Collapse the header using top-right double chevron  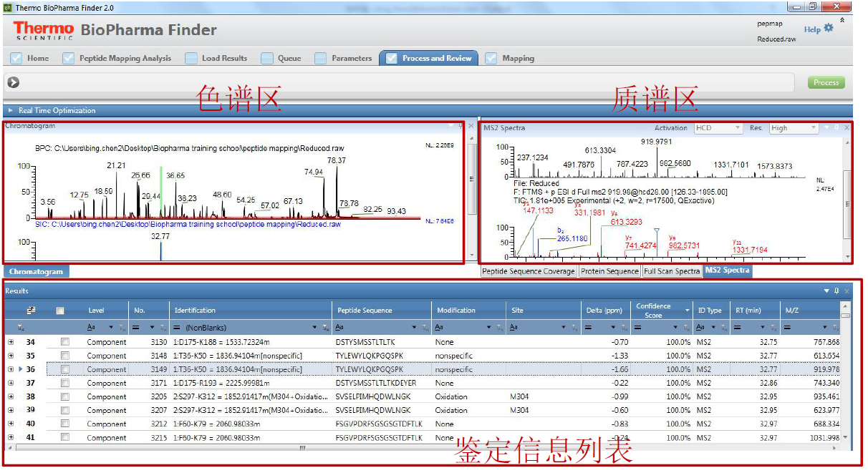pos(842,21)
